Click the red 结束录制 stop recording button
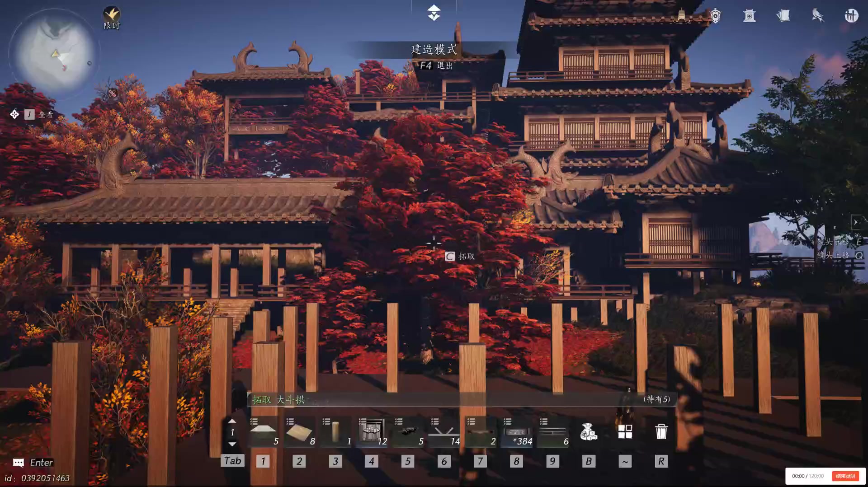The height and width of the screenshot is (487, 868). coord(845,476)
